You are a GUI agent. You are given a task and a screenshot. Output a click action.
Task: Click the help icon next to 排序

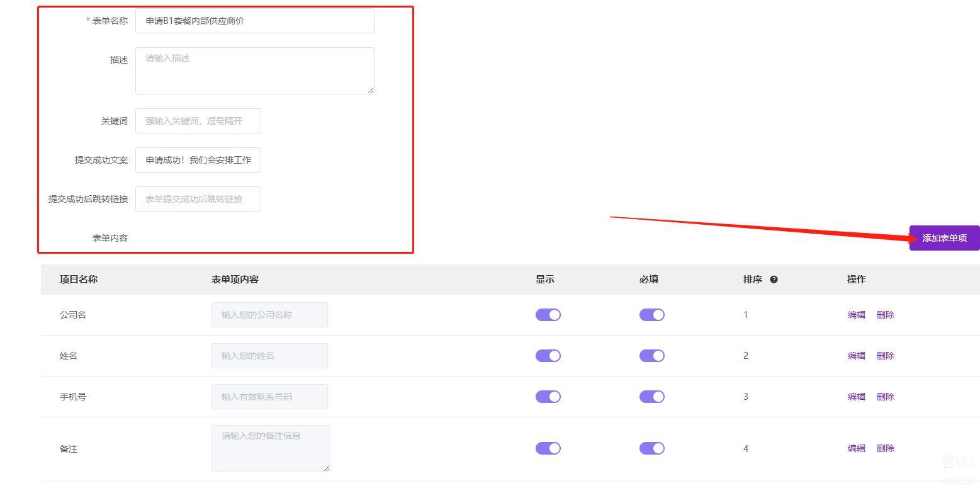(774, 280)
